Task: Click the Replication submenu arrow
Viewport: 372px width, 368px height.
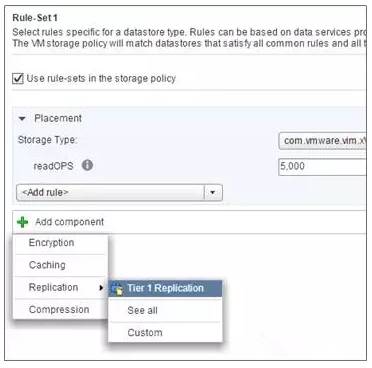Action: pyautogui.click(x=101, y=287)
